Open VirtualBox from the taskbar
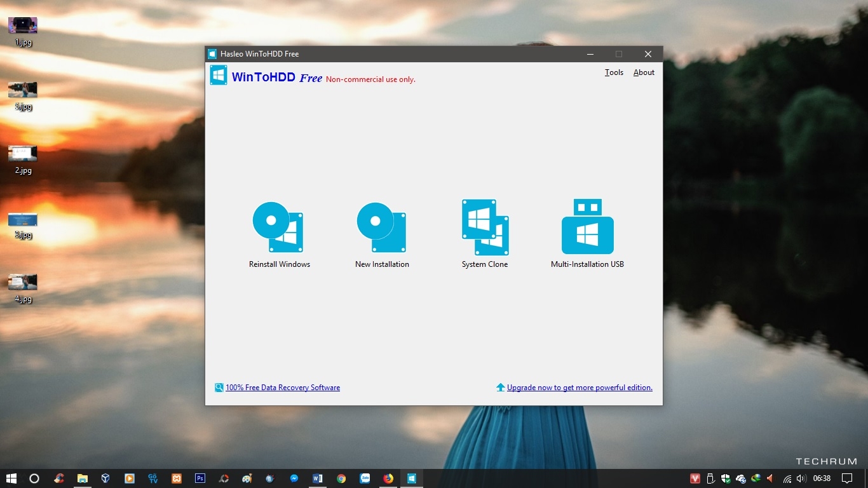Screen dimensions: 868x488 pos(106,478)
